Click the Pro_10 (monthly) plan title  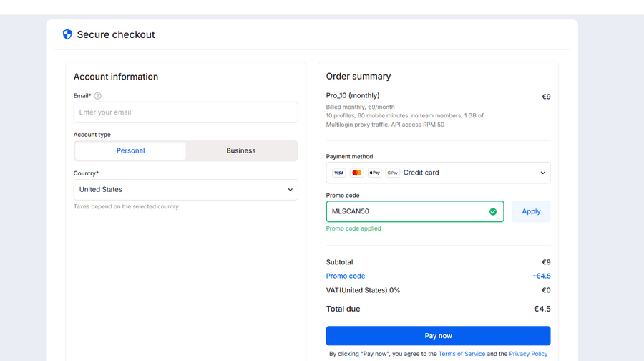click(353, 95)
